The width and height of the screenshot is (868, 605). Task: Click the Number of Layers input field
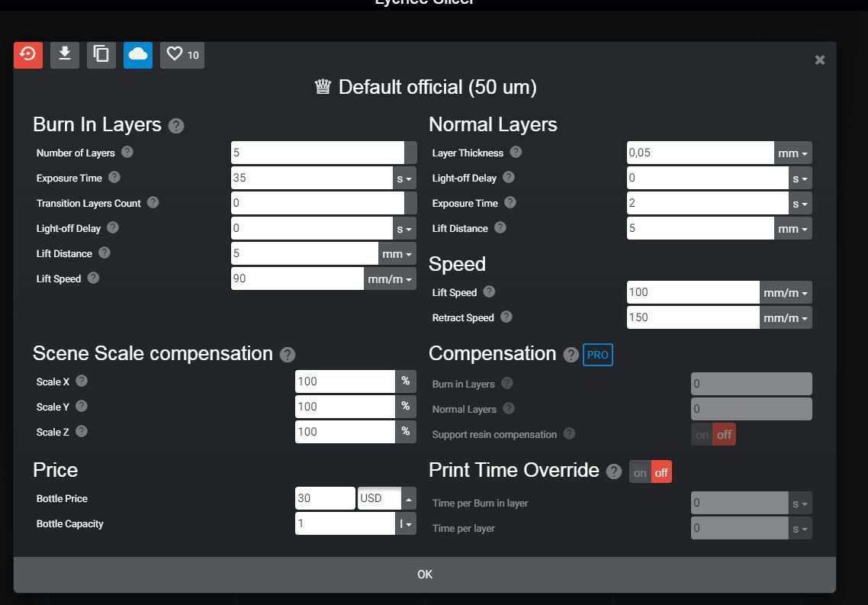(x=318, y=153)
